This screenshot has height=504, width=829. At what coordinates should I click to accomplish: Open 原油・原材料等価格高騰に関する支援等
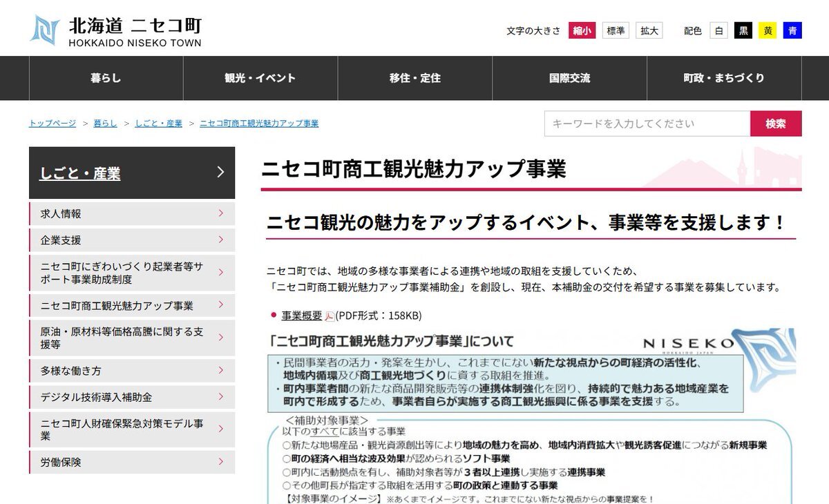point(132,338)
